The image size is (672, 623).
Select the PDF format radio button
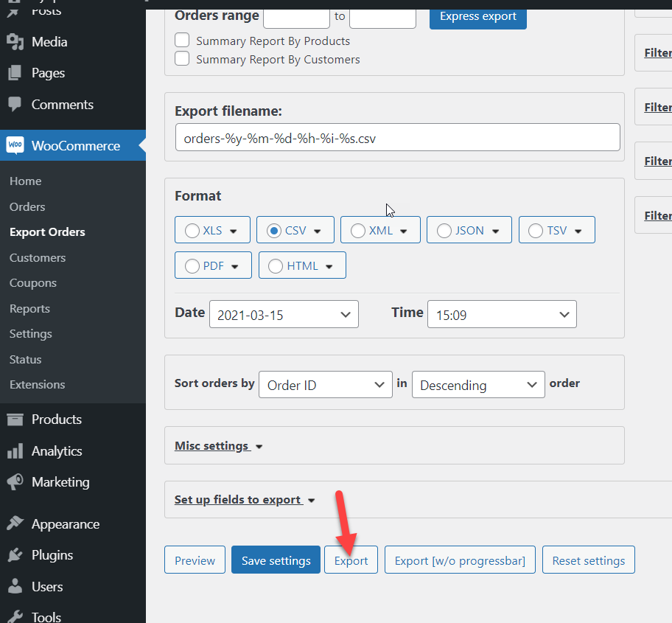(192, 266)
